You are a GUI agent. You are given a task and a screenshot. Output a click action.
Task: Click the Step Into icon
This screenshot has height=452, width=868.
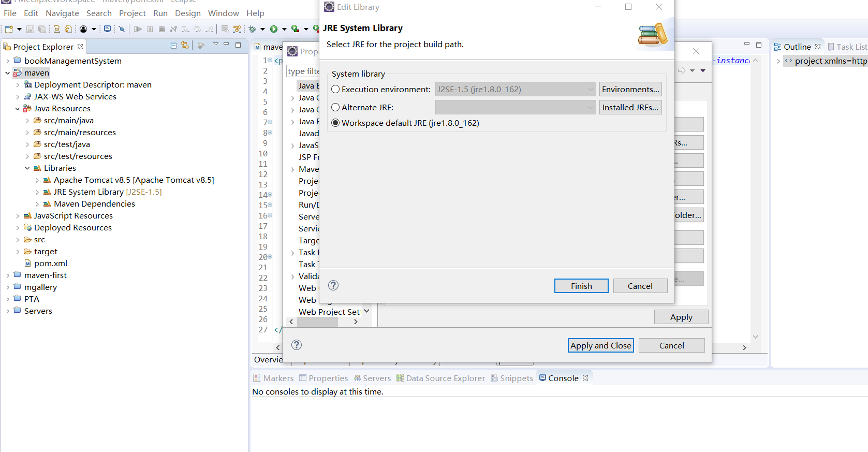pyautogui.click(x=185, y=29)
